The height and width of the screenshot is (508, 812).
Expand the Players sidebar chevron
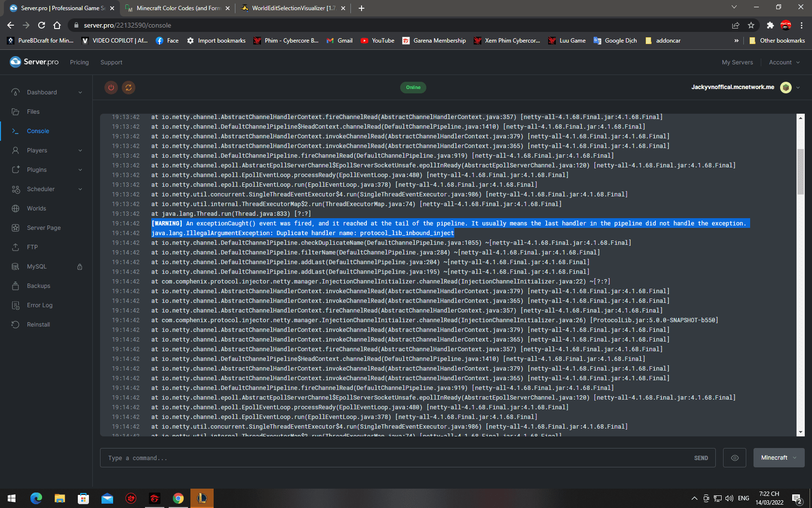coord(80,150)
